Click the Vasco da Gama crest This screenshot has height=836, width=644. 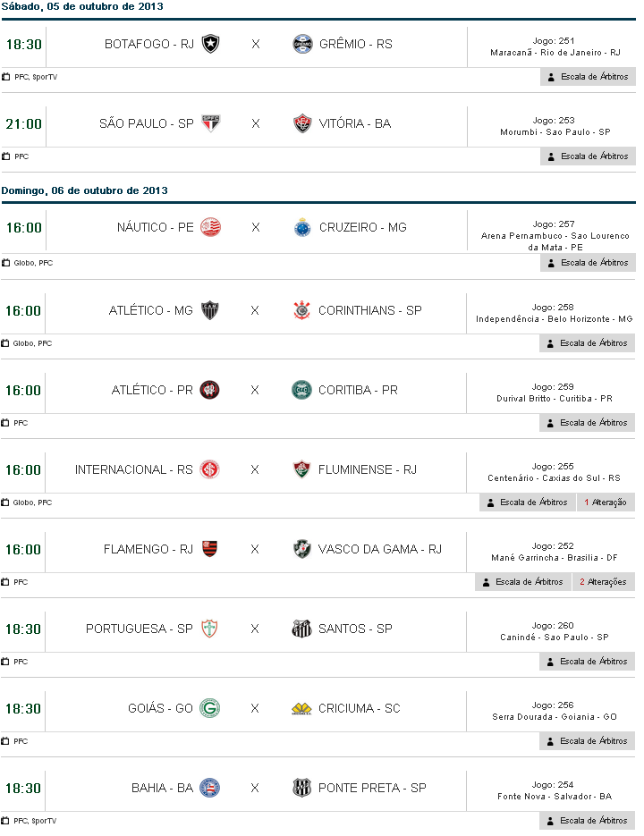click(x=302, y=549)
